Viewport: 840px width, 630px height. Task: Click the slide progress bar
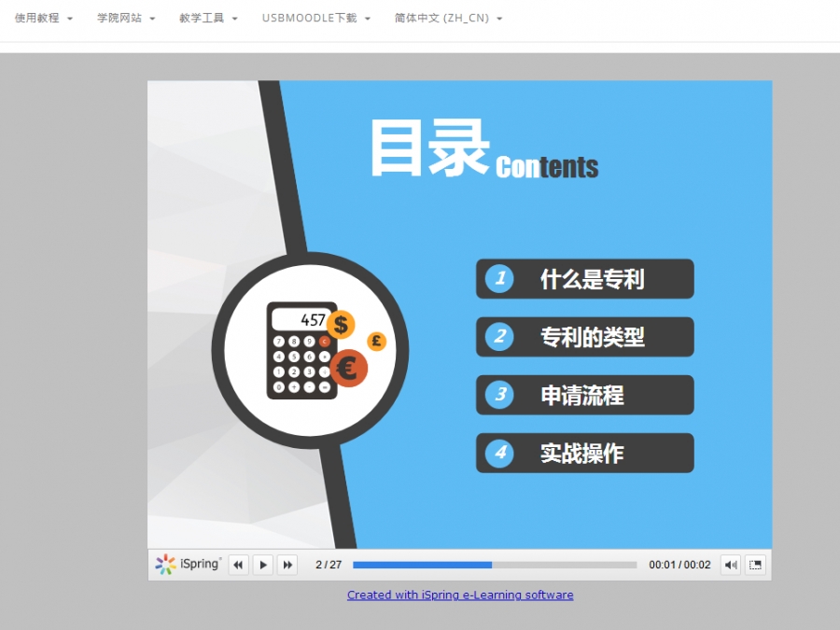[495, 565]
